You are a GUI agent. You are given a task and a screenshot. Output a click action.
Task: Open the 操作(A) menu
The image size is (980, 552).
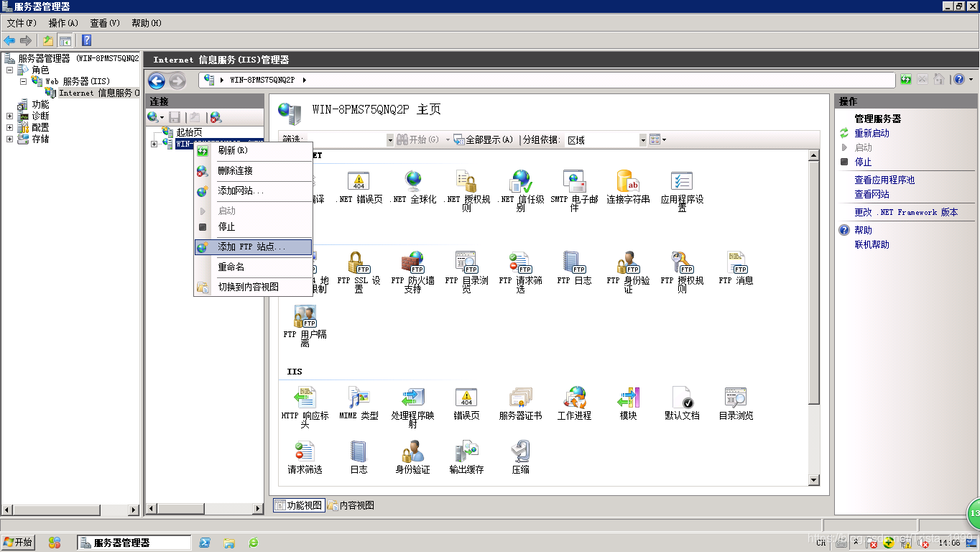tap(63, 23)
